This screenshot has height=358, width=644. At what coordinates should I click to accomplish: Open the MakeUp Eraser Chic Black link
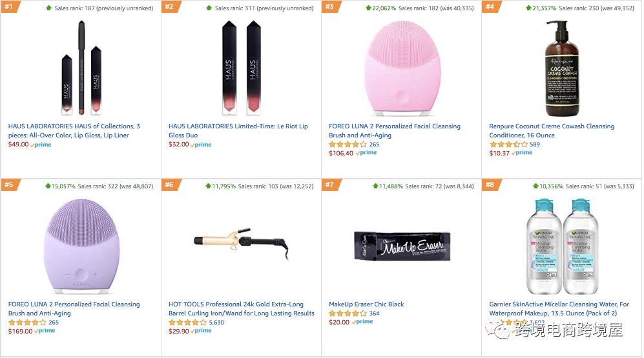[x=366, y=304]
